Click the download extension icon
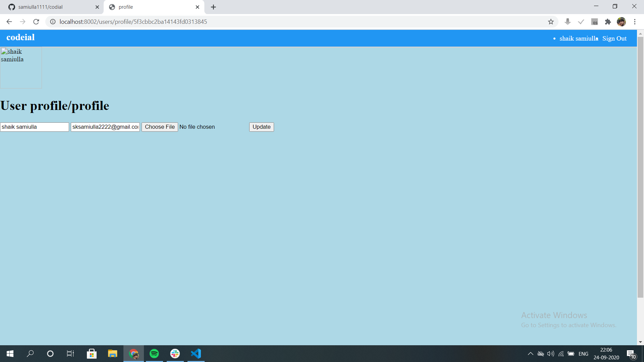Viewport: 644px width, 362px height. pos(568,22)
